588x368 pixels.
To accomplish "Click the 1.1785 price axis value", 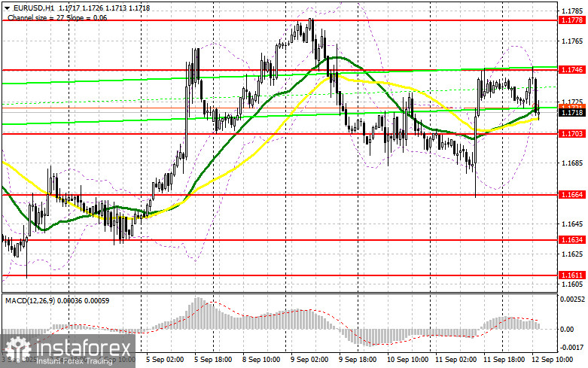I will [572, 11].
